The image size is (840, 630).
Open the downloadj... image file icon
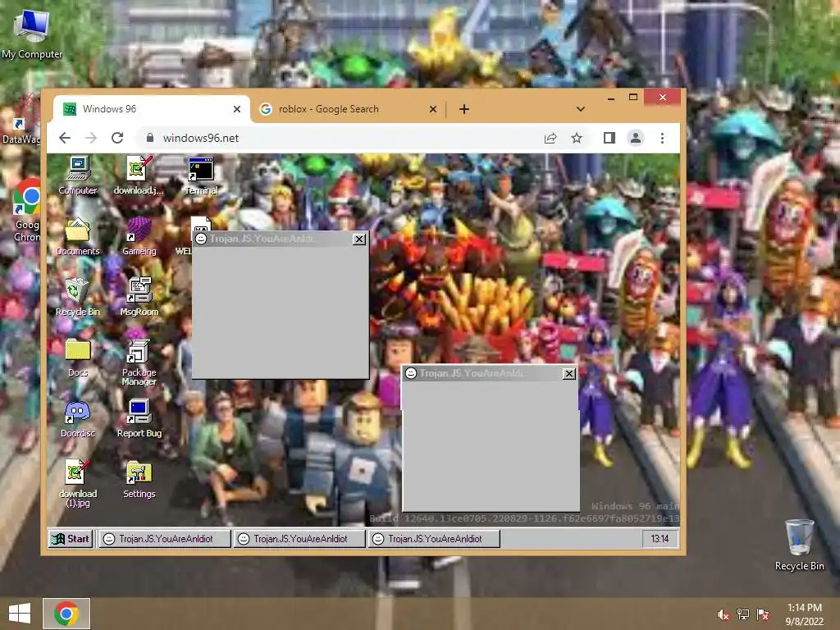[x=138, y=176]
